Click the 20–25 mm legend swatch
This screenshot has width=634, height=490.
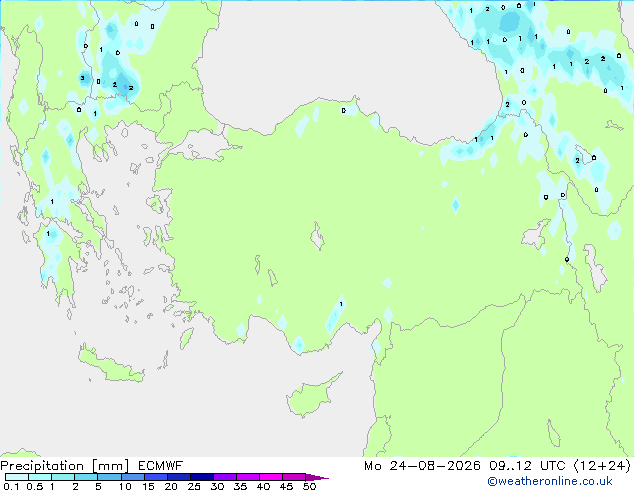tap(178, 477)
